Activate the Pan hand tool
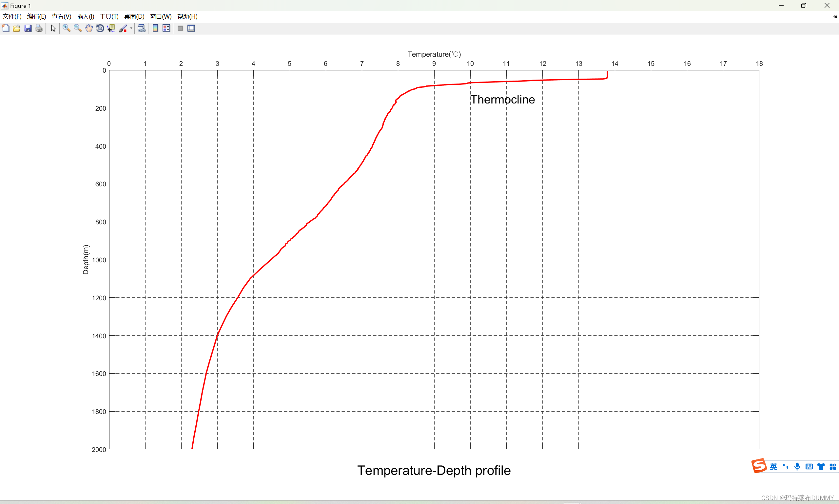839x504 pixels. tap(89, 28)
